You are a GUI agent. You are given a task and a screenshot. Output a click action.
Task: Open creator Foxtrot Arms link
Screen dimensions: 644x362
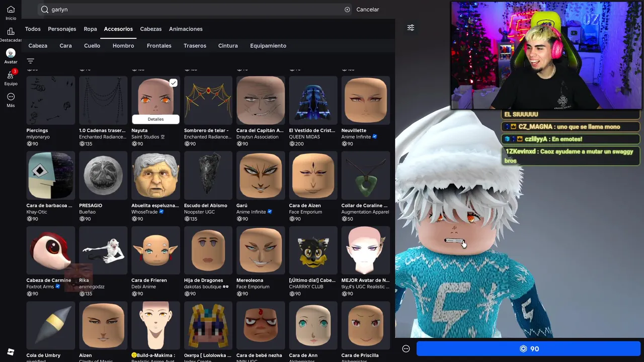(x=40, y=287)
